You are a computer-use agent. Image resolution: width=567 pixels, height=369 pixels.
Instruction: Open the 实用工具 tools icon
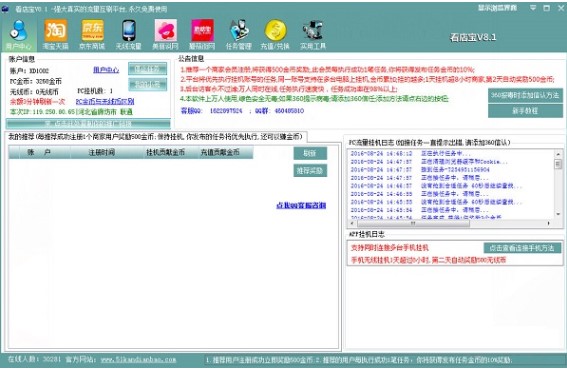tap(313, 34)
